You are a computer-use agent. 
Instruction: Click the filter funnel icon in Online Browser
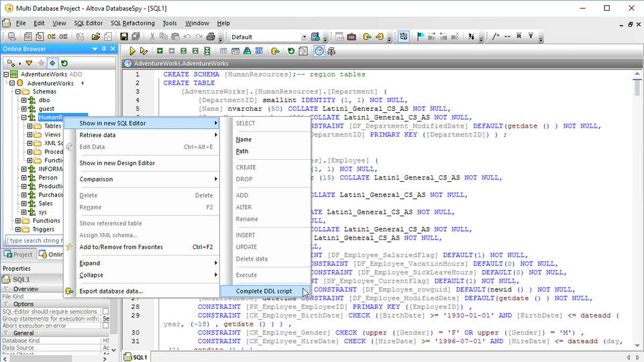pyautogui.click(x=29, y=63)
